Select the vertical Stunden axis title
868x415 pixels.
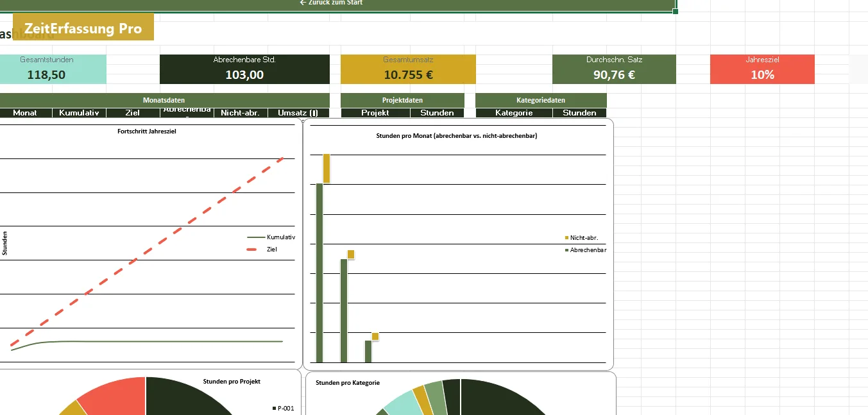point(5,244)
